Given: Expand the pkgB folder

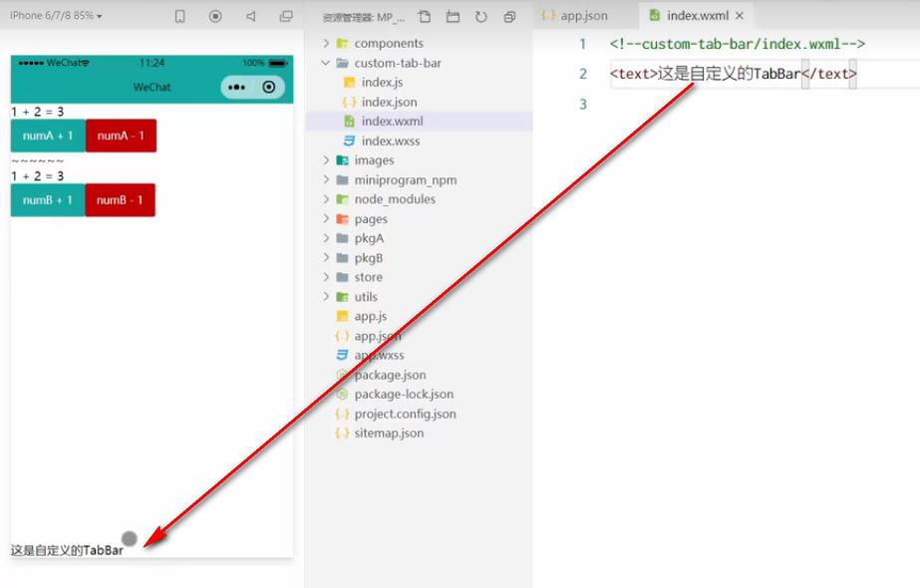Looking at the screenshot, I should [326, 257].
